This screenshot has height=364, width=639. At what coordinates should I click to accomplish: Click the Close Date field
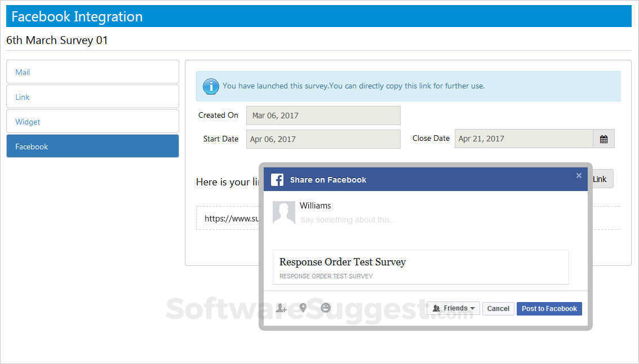pos(523,139)
